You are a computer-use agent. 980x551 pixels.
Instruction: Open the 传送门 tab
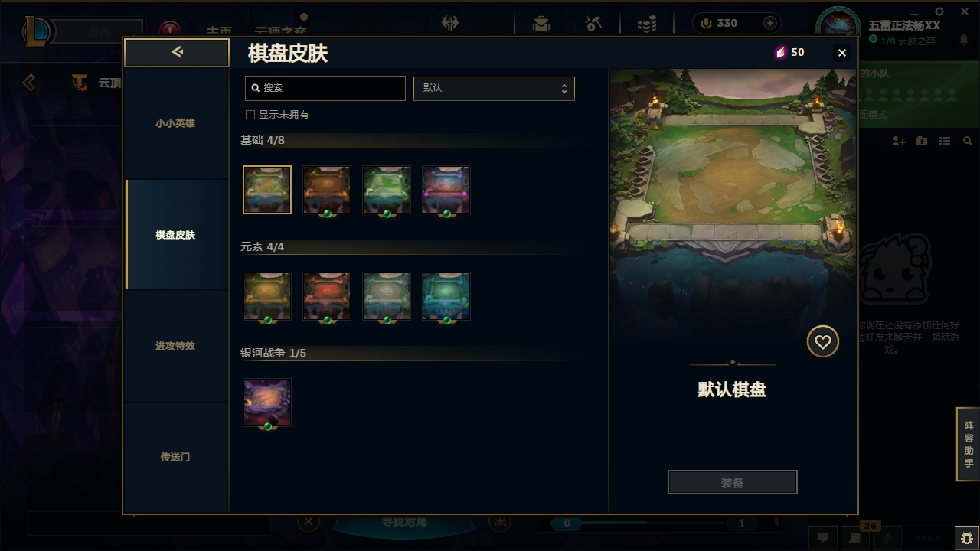click(x=176, y=457)
